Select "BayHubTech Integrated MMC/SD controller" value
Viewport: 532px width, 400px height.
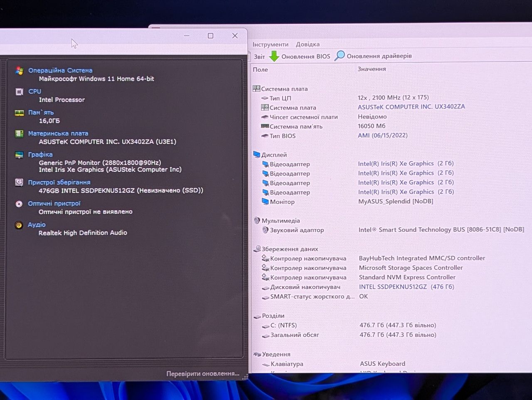(422, 258)
